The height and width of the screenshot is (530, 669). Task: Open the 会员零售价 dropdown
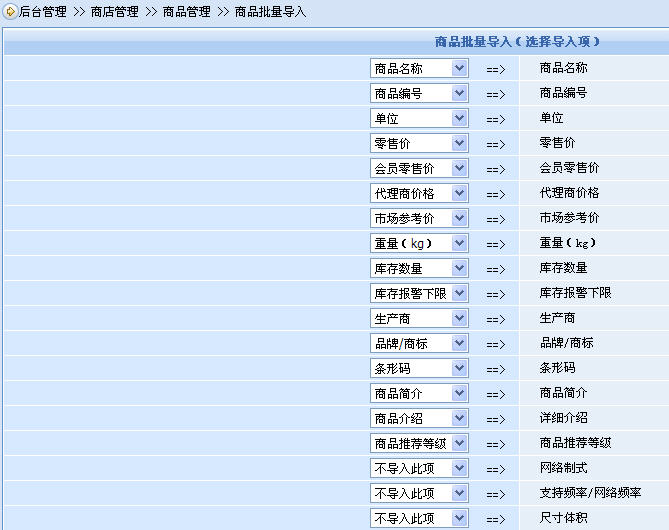pos(418,168)
